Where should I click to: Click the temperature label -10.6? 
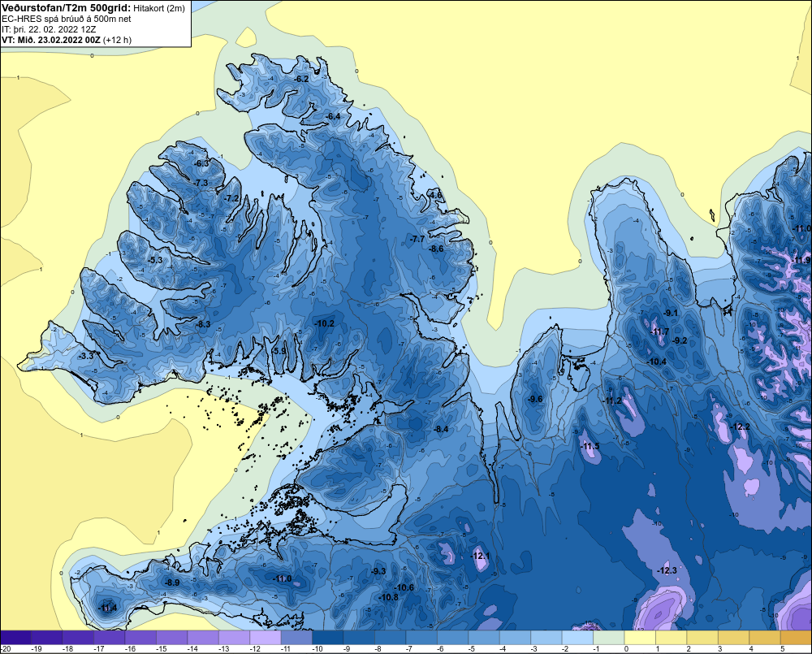[x=404, y=587]
